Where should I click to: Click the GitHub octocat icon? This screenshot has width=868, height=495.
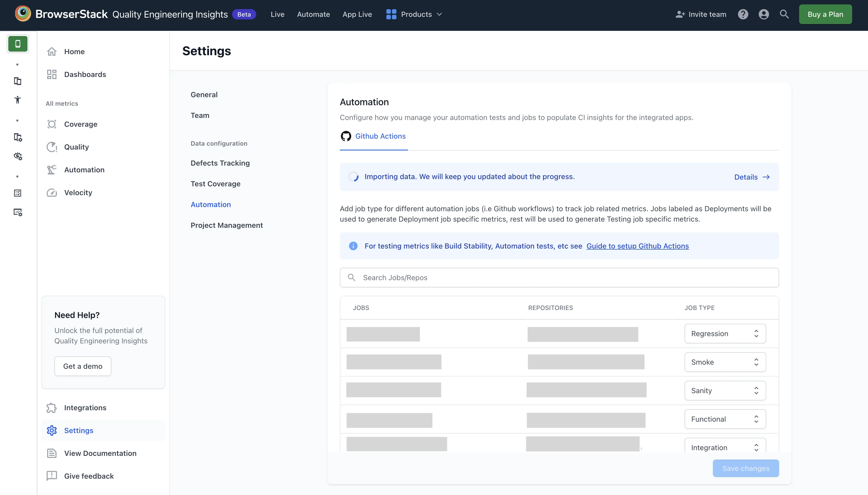pos(346,136)
